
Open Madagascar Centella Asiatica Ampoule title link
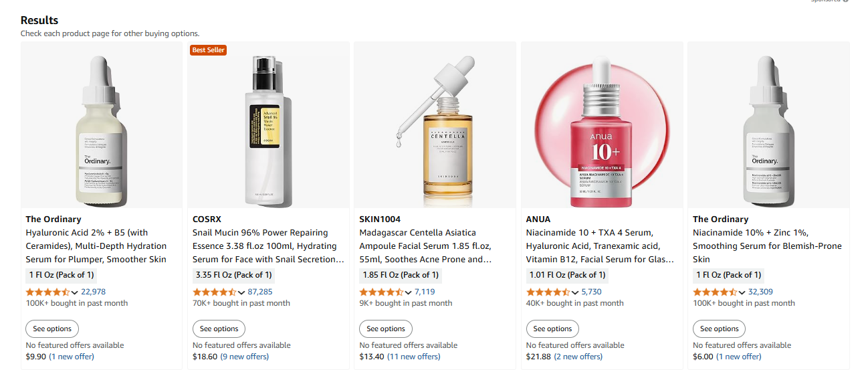click(x=425, y=246)
